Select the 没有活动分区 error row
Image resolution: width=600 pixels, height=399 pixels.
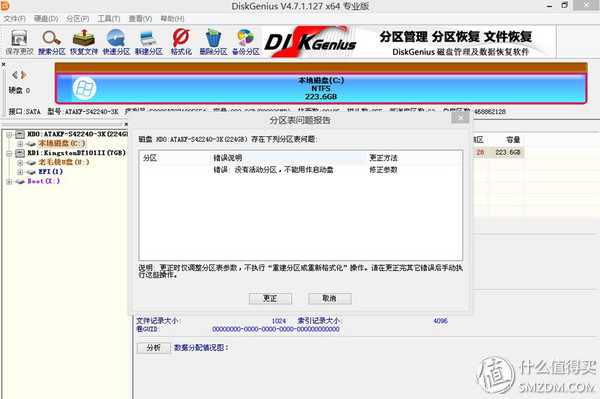coord(300,170)
